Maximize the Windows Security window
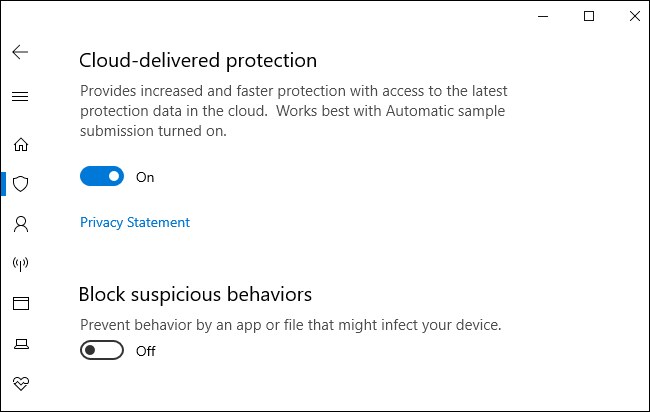Image resolution: width=650 pixels, height=412 pixels. (x=589, y=16)
